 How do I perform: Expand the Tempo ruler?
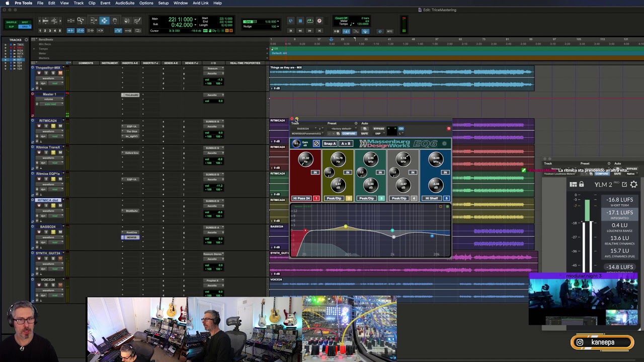tap(34, 49)
